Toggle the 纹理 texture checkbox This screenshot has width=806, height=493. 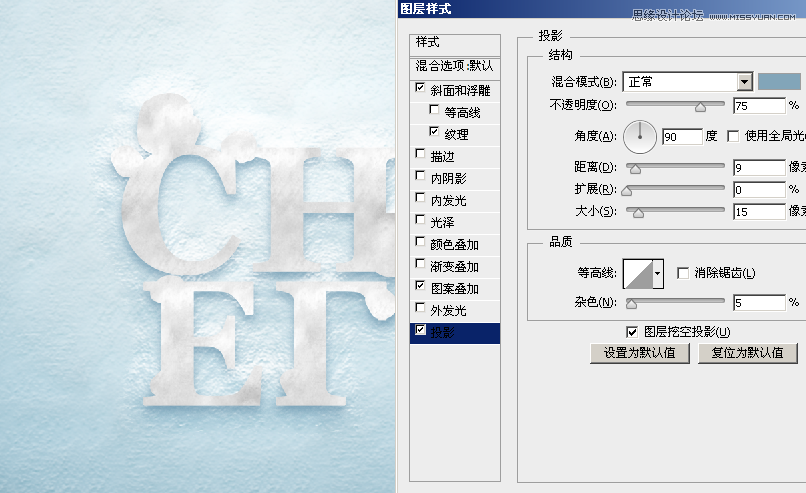tap(433, 133)
